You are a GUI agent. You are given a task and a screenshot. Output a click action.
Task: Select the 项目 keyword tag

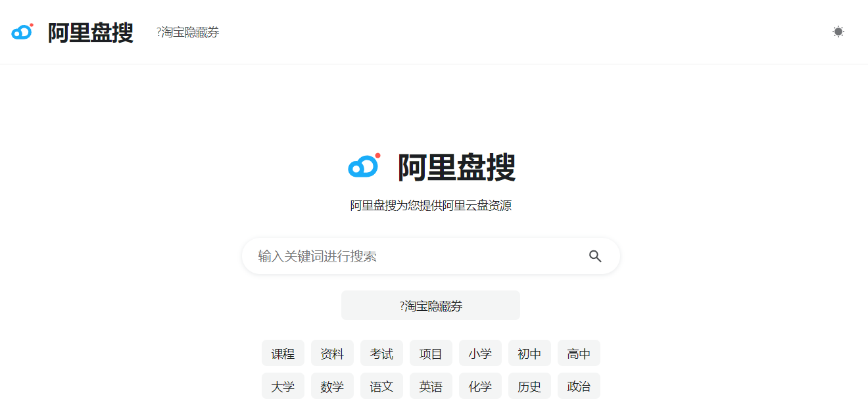point(431,353)
